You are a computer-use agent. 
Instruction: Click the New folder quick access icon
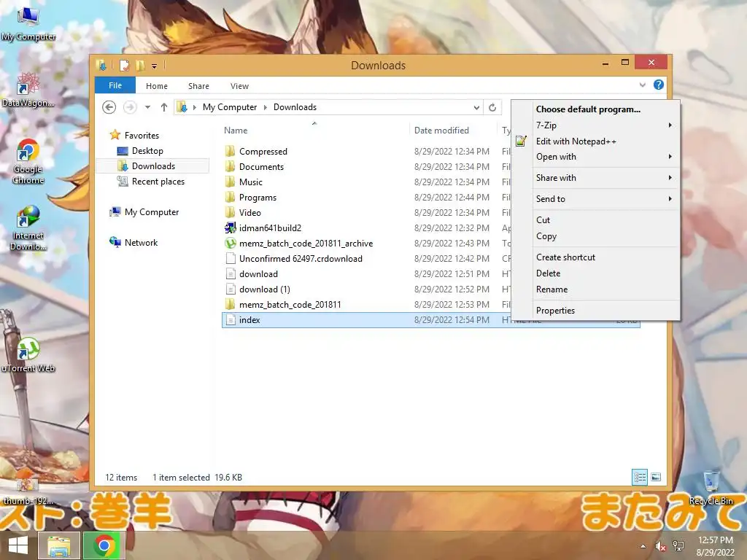coord(140,65)
